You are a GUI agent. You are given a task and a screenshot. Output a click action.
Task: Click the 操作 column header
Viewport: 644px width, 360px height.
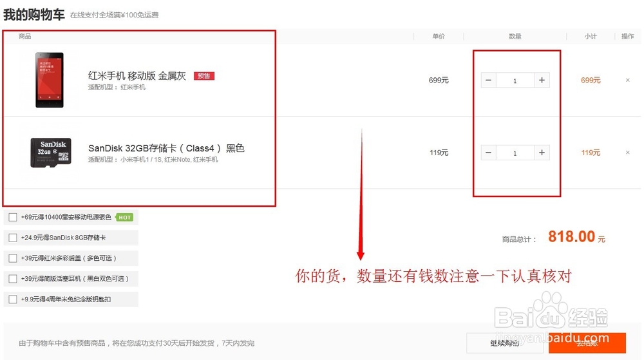(627, 36)
